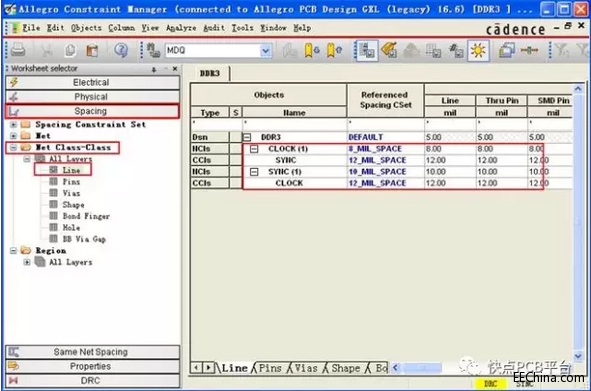Click the vertical scrollbar down arrow
Viewport: 591px width, 391px height.
coord(578,356)
